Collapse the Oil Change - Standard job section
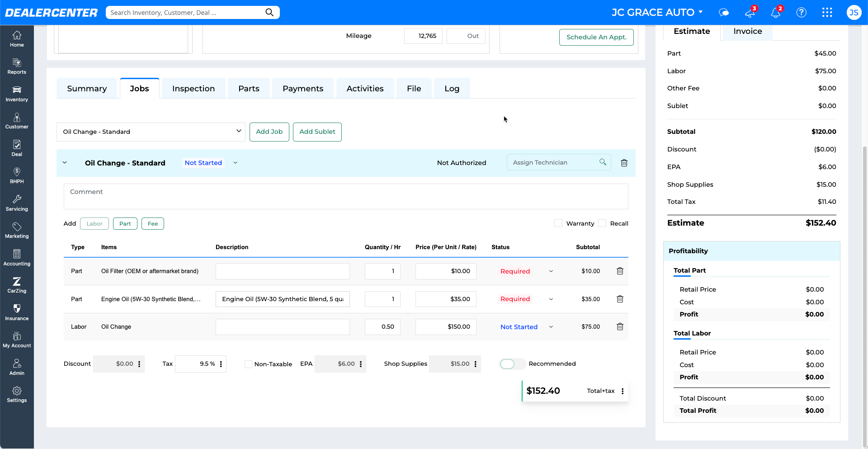The image size is (868, 449). [65, 163]
